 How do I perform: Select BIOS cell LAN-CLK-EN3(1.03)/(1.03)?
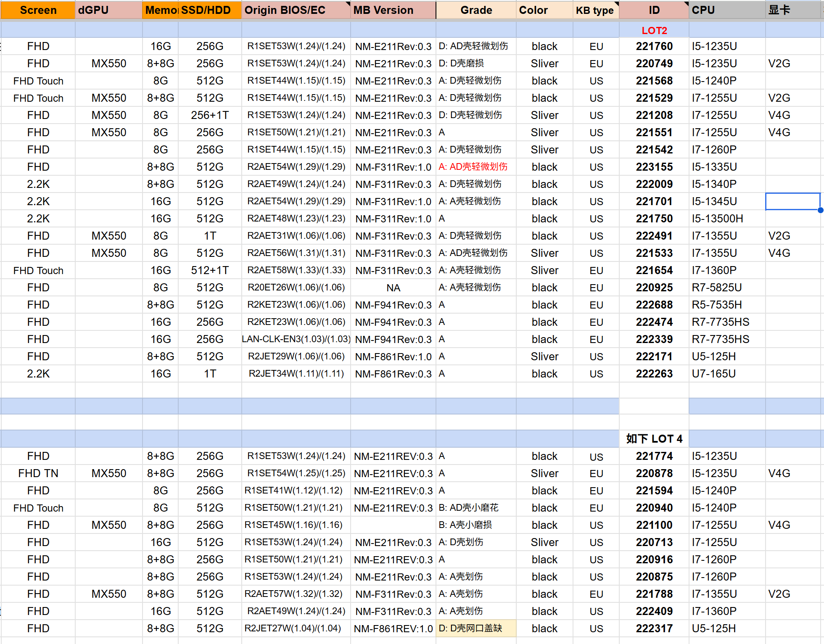(x=296, y=339)
